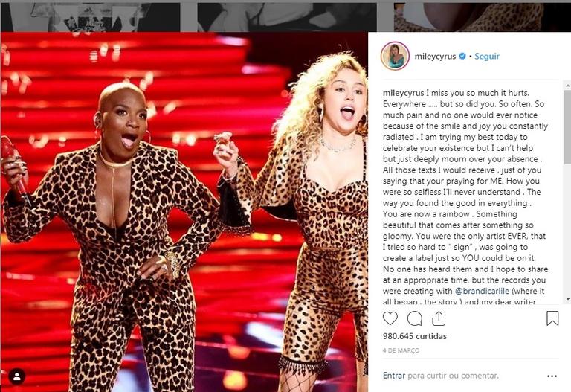Image resolution: width=571 pixels, height=392 pixels.
Task: Open the 980.645 curtidas likes list
Action: tap(414, 336)
